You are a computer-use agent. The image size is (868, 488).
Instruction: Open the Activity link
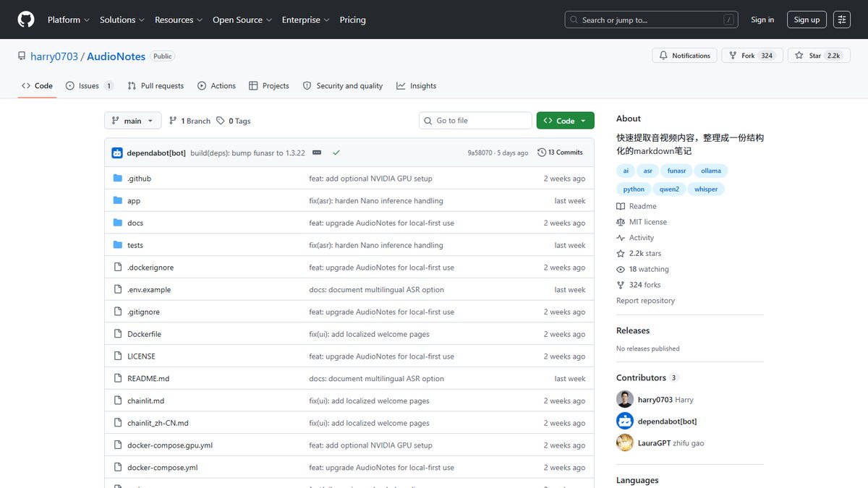[635, 238]
